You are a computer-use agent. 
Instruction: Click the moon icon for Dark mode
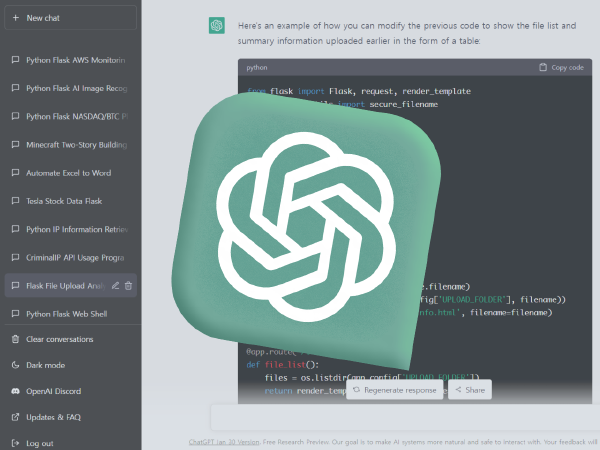15,365
